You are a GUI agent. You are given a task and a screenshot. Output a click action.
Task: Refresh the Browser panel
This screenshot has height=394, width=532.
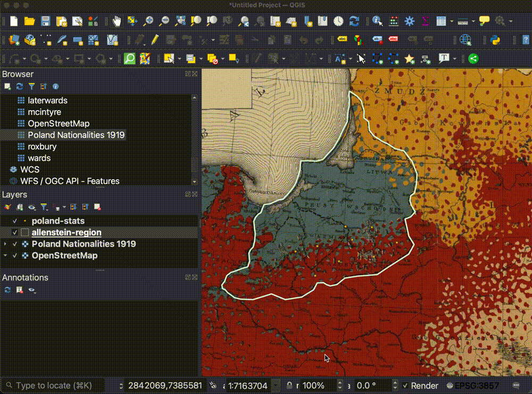[20, 87]
